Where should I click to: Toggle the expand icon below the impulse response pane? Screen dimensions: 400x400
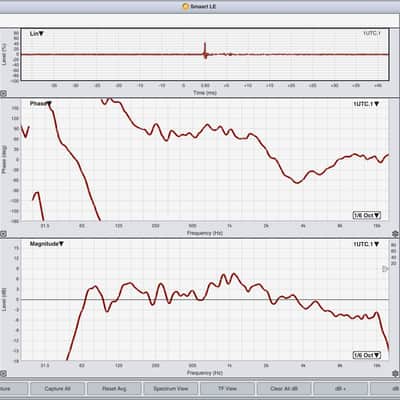(3, 94)
